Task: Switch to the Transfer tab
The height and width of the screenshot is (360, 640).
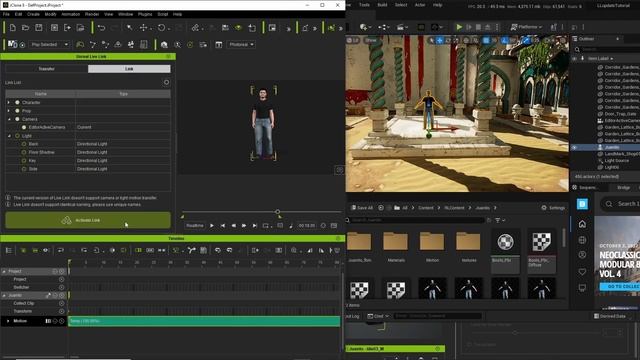Action: click(47, 69)
